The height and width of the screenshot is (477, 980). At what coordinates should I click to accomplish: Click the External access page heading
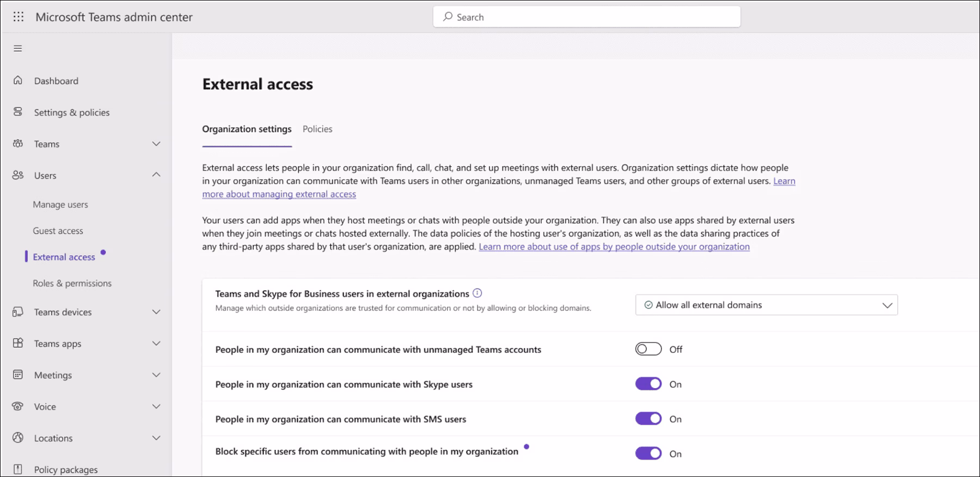coord(258,84)
